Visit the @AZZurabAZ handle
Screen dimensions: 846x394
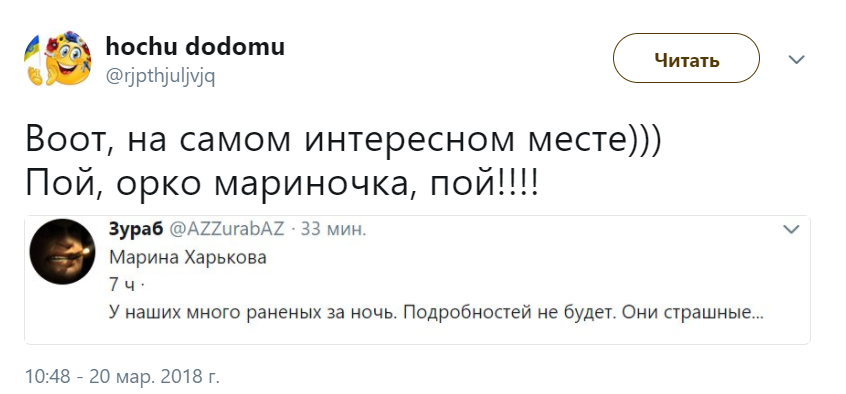point(227,229)
